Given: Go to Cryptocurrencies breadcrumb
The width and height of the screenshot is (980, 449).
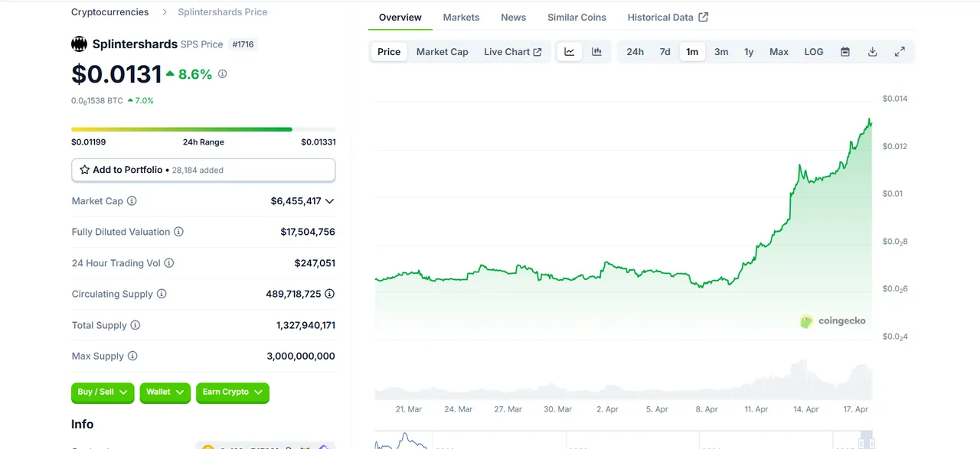Looking at the screenshot, I should coord(110,12).
